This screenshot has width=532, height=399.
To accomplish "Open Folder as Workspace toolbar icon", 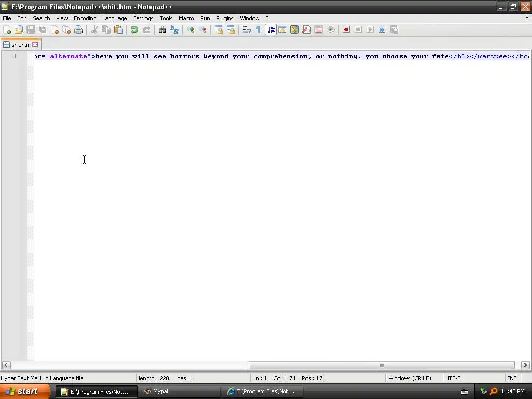I will [318, 30].
